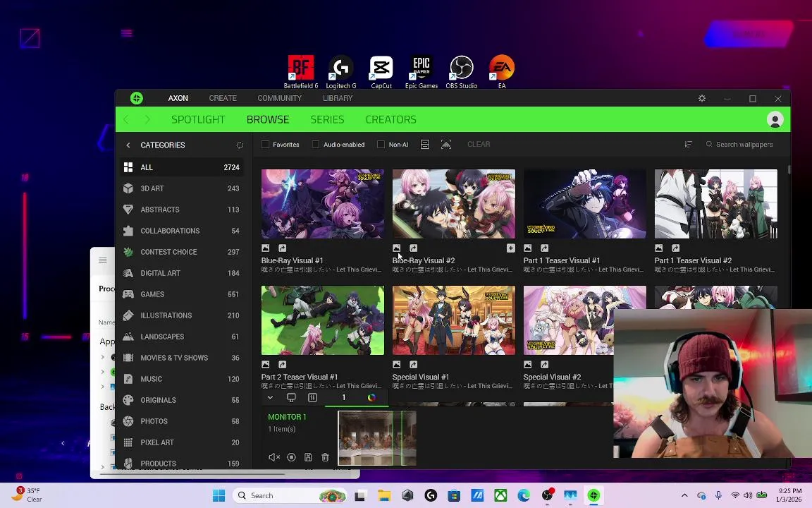Go forward with the navigation arrow
Screen dimensions: 812x508
147,120
